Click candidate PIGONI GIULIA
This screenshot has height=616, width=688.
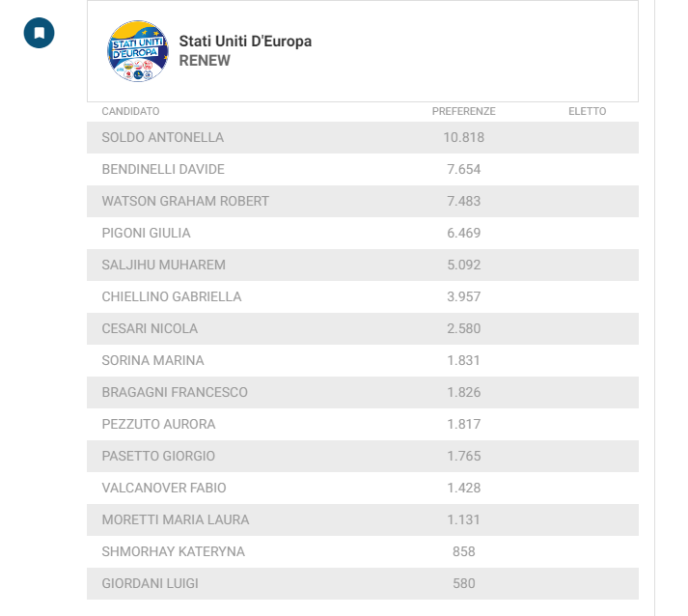click(146, 233)
